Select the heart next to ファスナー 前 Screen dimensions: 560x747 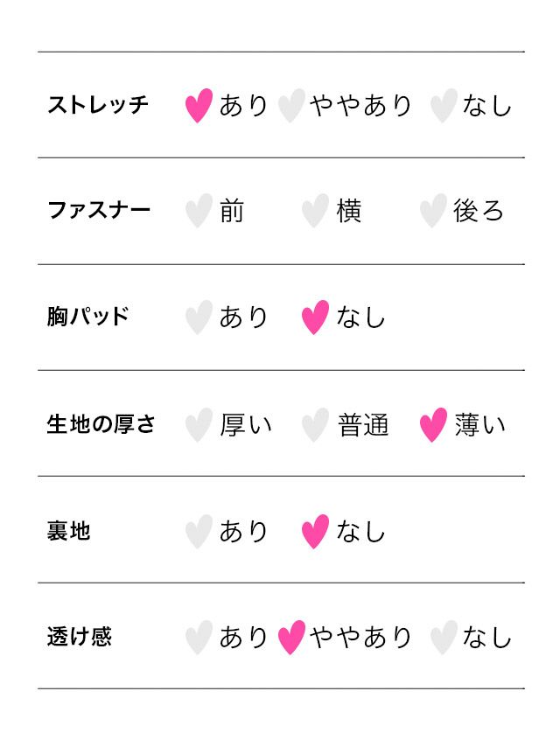click(x=199, y=211)
